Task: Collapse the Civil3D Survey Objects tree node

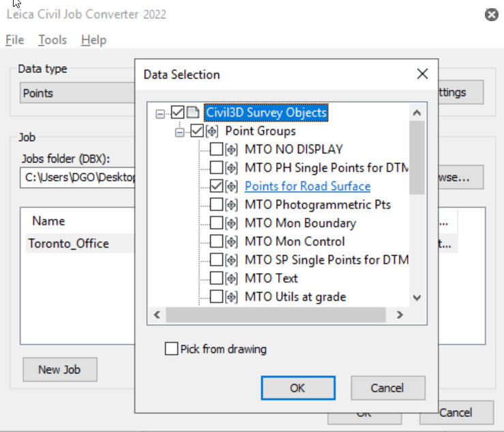Action: (x=161, y=113)
